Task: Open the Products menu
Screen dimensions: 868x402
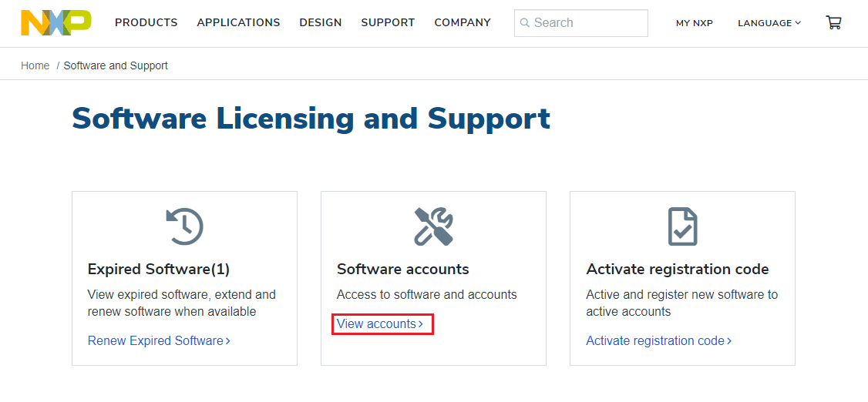Action: (x=146, y=23)
